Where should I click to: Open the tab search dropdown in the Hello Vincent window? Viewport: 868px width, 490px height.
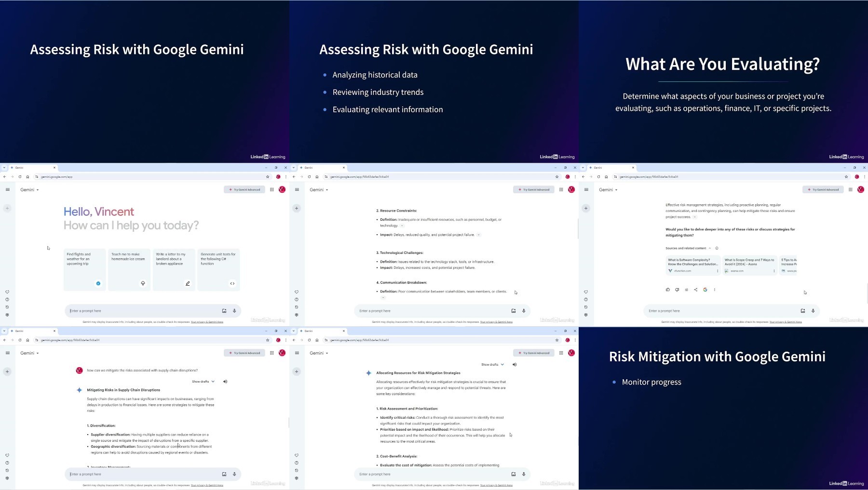4,168
